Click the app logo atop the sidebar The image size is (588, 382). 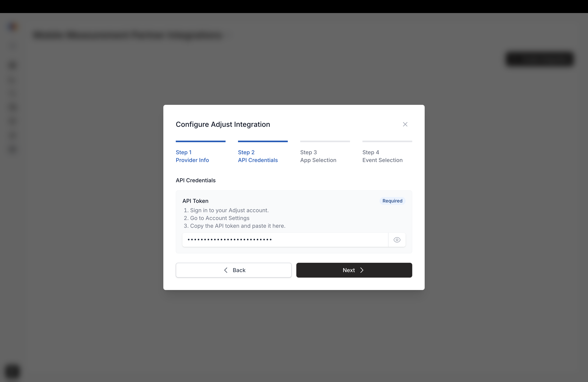coord(13,26)
